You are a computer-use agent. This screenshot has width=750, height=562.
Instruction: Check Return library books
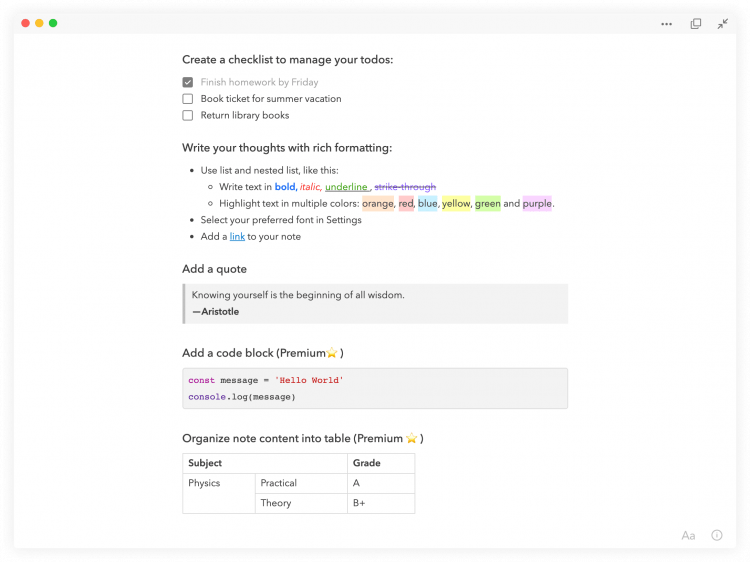(x=188, y=115)
